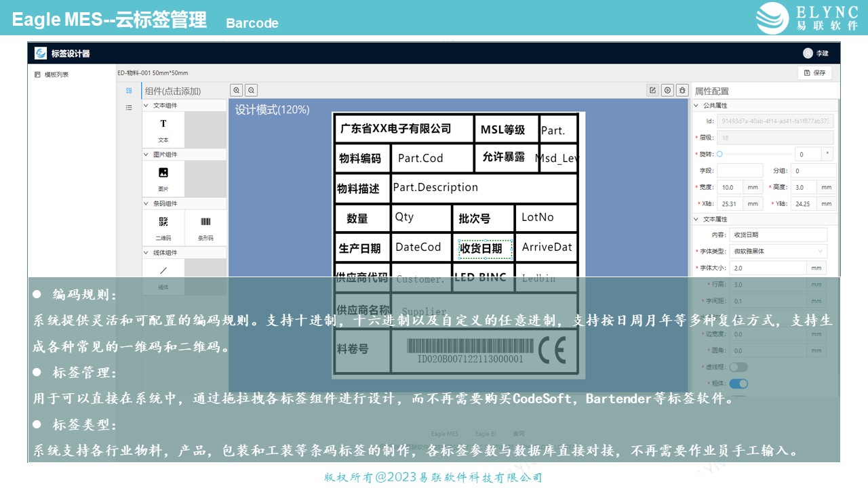Click the rotation degree value field
This screenshot has height=488, width=868.
(808, 155)
